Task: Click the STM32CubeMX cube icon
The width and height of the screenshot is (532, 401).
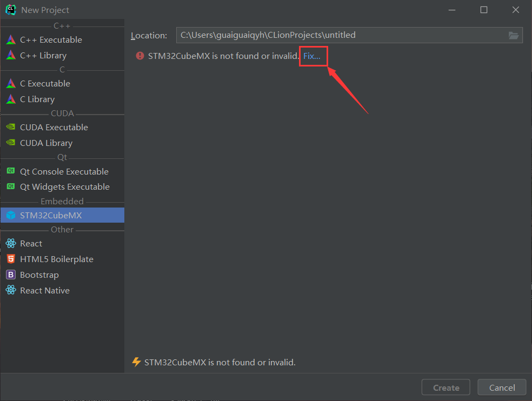Action: pos(11,215)
